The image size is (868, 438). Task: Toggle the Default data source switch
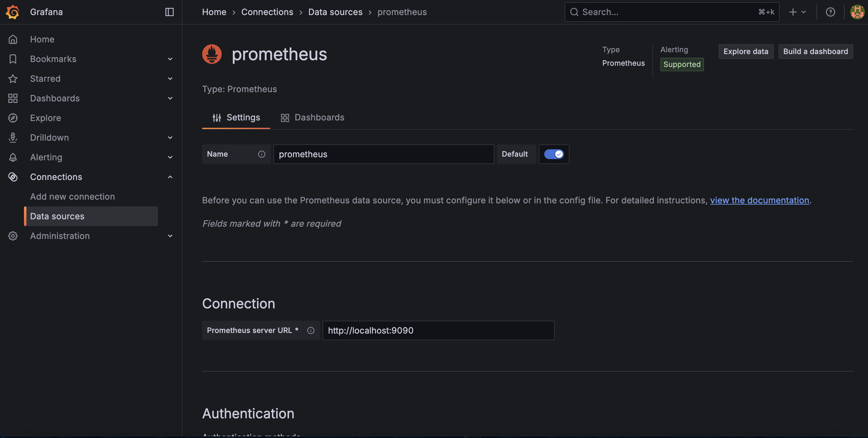(553, 154)
